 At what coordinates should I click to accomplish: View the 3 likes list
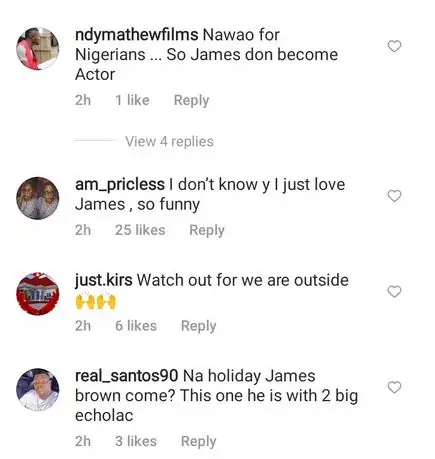pyautogui.click(x=136, y=441)
